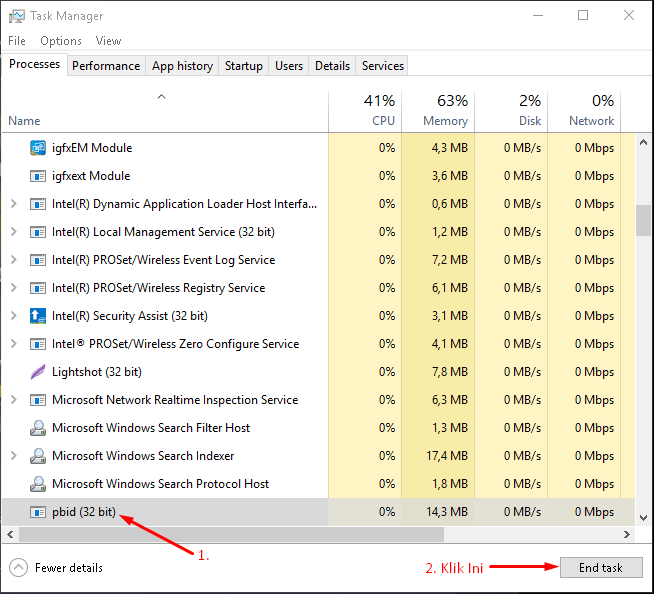Screen dimensions: 654x594
Task: Click the PROSet/Wireless Zero Configure Service icon
Action: tap(38, 344)
